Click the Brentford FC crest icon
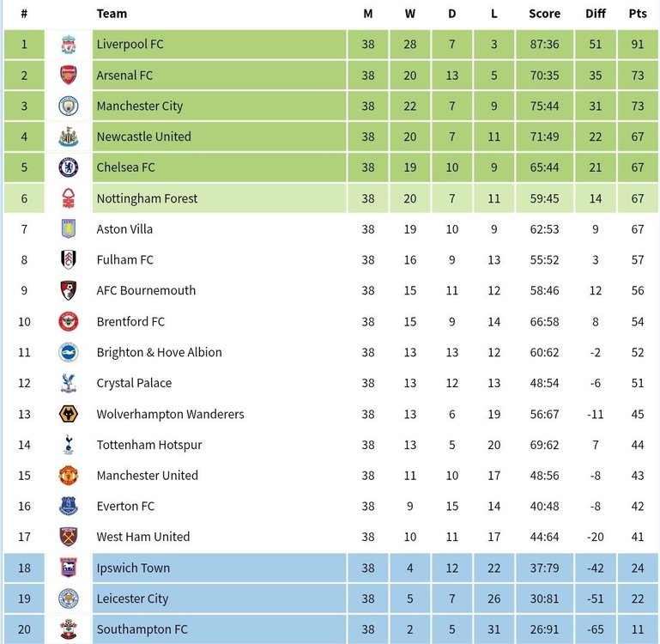Viewport: 660px width, 644px height. [68, 322]
